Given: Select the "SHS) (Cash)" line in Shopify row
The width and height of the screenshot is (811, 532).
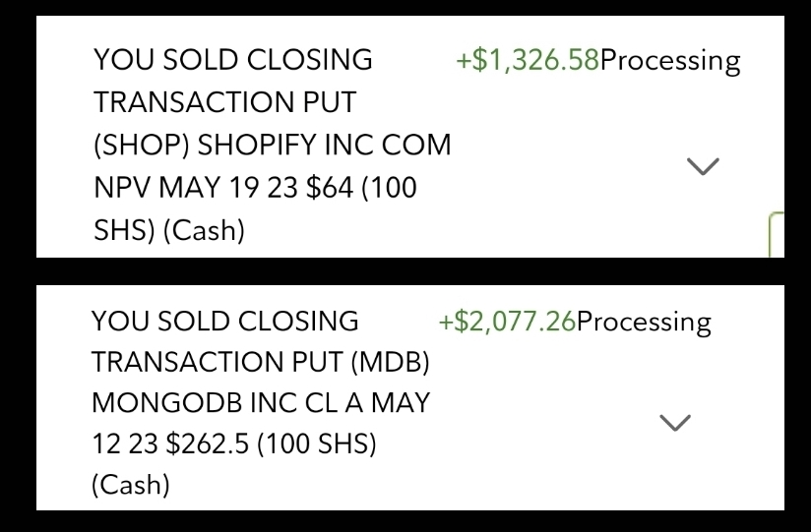Looking at the screenshot, I should point(168,230).
